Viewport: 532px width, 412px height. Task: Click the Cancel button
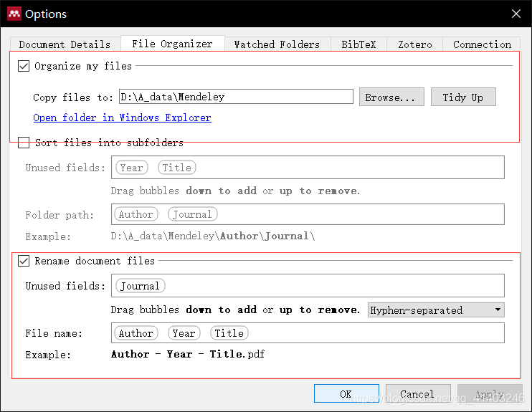[x=418, y=393]
